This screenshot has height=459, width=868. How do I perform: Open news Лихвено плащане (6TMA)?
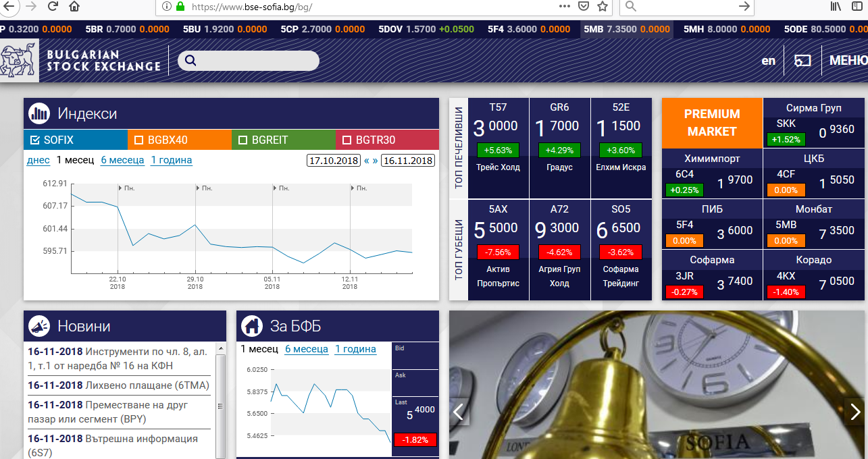119,385
